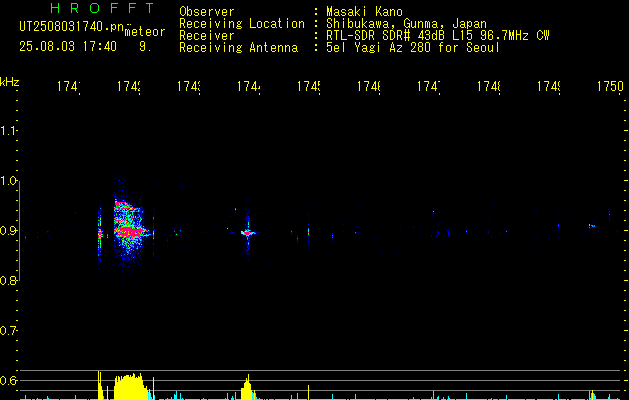Click the narrow vertical echo just before 1742
Image resolution: width=629 pixels, height=400 pixels.
click(x=100, y=233)
